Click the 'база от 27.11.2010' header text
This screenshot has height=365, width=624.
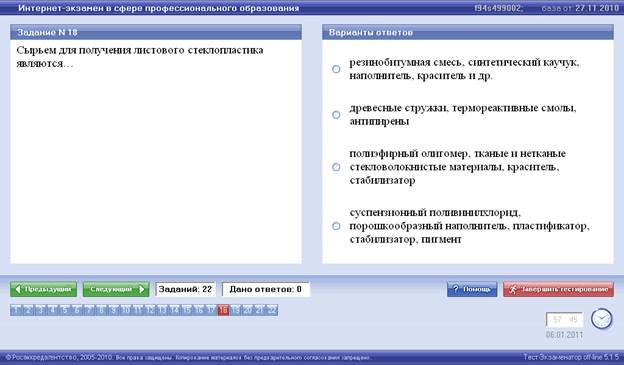point(580,8)
